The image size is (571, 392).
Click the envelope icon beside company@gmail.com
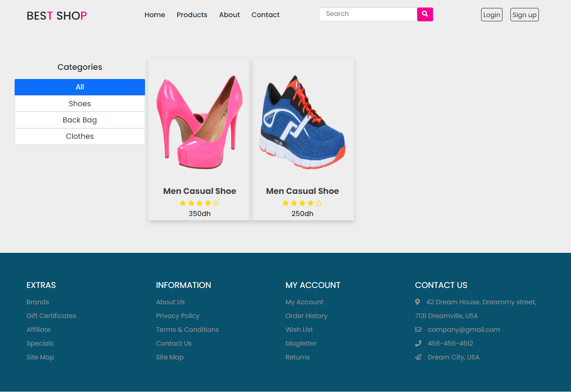coord(418,329)
